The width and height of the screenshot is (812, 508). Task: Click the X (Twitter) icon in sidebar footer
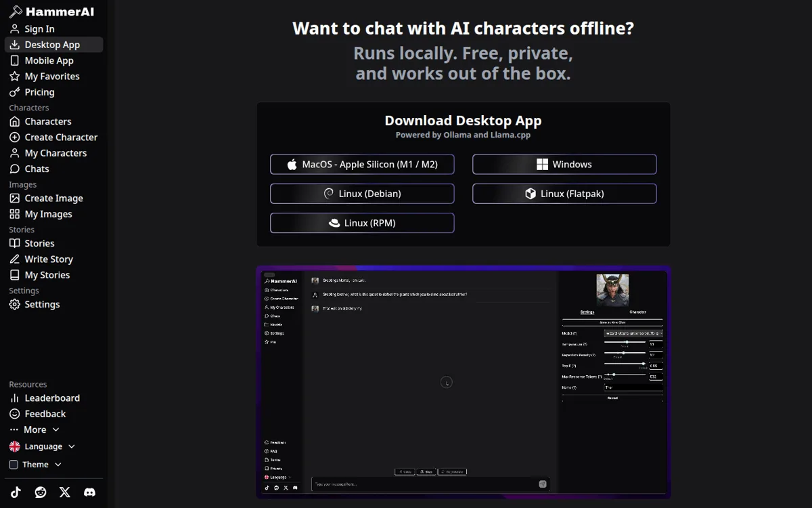[x=65, y=492]
